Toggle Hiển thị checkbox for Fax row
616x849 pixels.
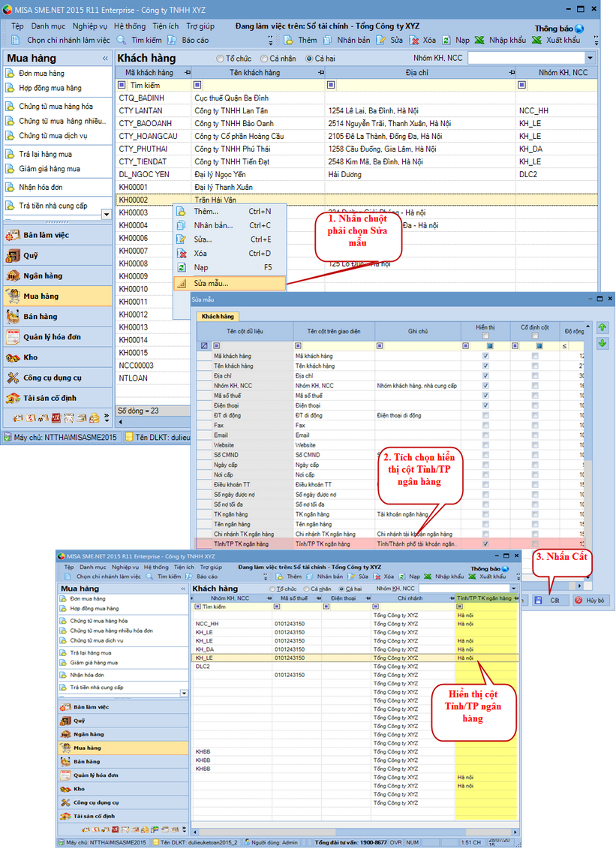click(485, 425)
